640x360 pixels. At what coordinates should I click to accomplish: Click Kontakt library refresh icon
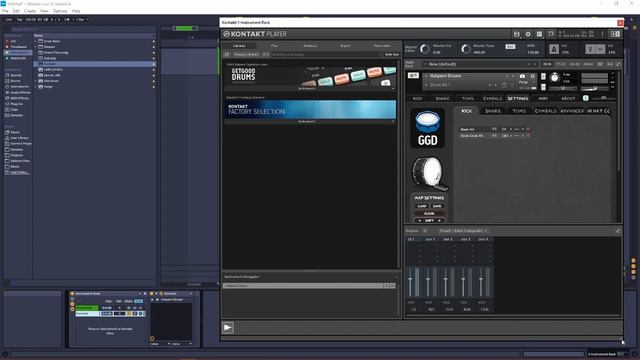227,54
